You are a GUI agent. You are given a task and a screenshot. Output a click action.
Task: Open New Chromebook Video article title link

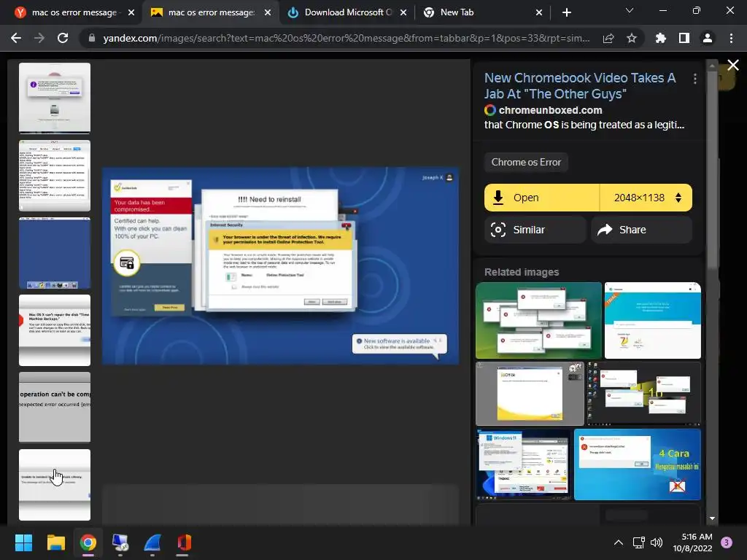[580, 86]
